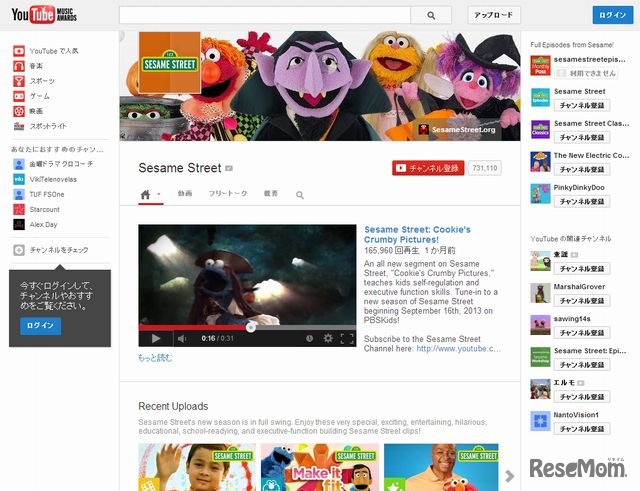Screen dimensions: 640x491
Task: Click the blue ログイン button in header
Action: (x=613, y=15)
